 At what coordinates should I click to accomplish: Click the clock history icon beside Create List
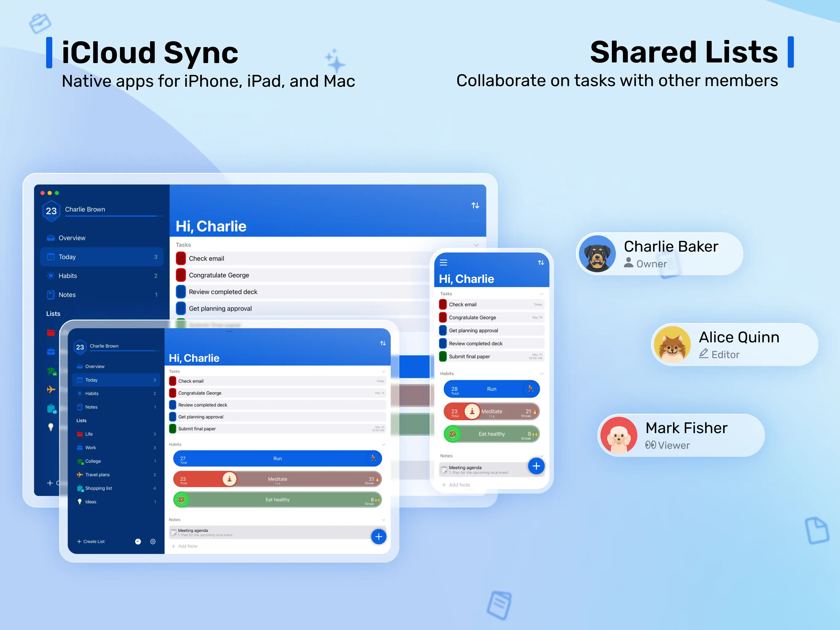click(x=138, y=541)
